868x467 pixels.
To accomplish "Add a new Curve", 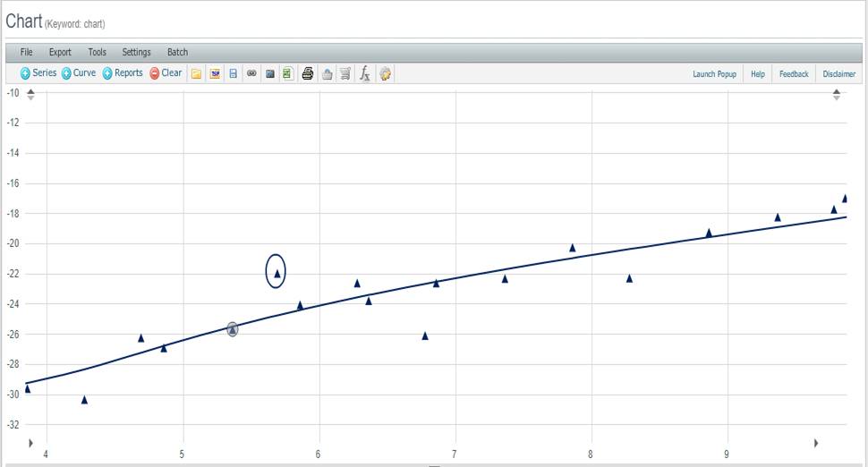I will (79, 73).
